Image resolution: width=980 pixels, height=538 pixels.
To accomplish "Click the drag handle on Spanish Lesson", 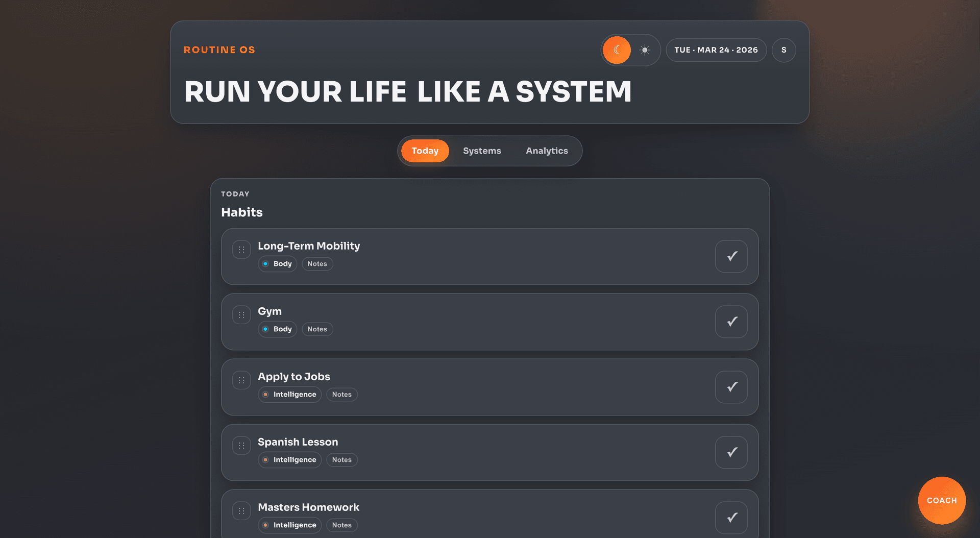I will click(241, 446).
